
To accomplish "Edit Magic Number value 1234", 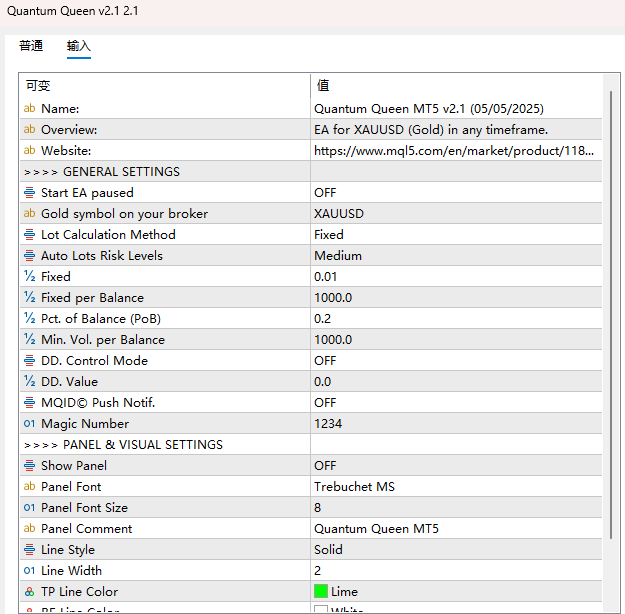I will (x=456, y=423).
